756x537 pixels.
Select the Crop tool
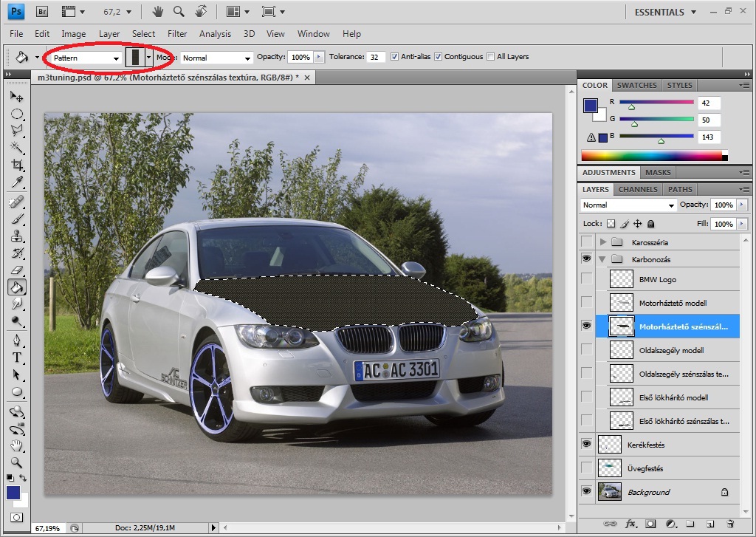(x=17, y=165)
